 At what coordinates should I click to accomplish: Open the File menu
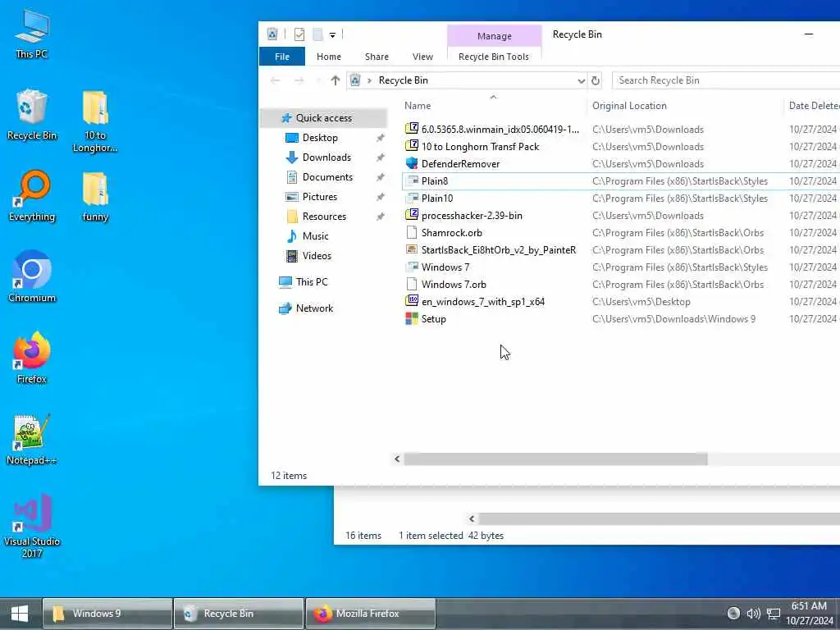click(x=282, y=57)
